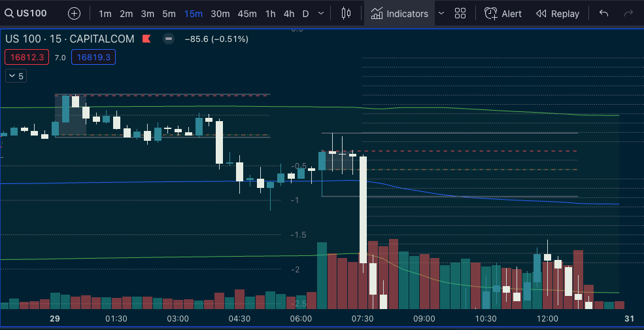Switch to the 1m timeframe

tap(105, 13)
